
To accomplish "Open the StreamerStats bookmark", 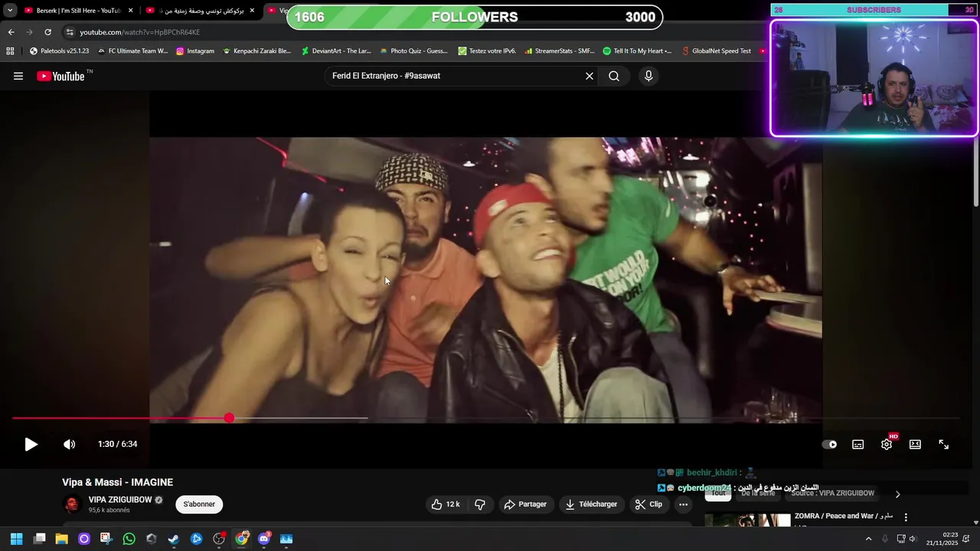I will [x=560, y=51].
